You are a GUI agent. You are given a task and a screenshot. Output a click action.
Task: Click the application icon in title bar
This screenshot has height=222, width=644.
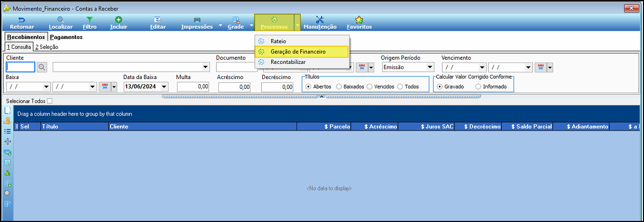point(7,8)
